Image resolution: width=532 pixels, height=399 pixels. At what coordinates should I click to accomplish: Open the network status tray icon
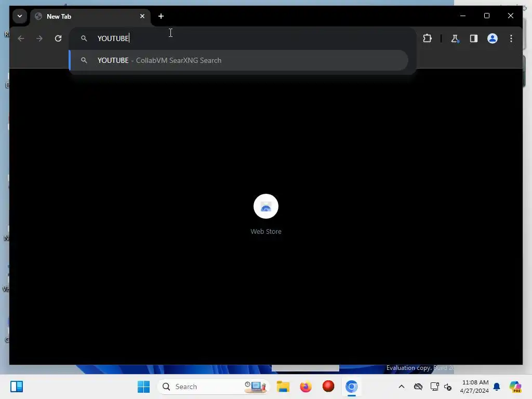(434, 387)
